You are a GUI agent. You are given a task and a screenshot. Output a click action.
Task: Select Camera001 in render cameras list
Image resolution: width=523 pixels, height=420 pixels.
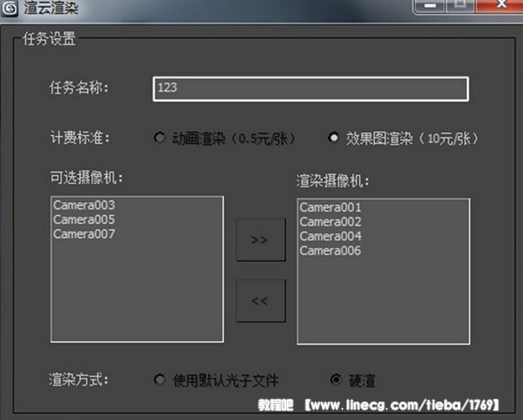(x=330, y=208)
